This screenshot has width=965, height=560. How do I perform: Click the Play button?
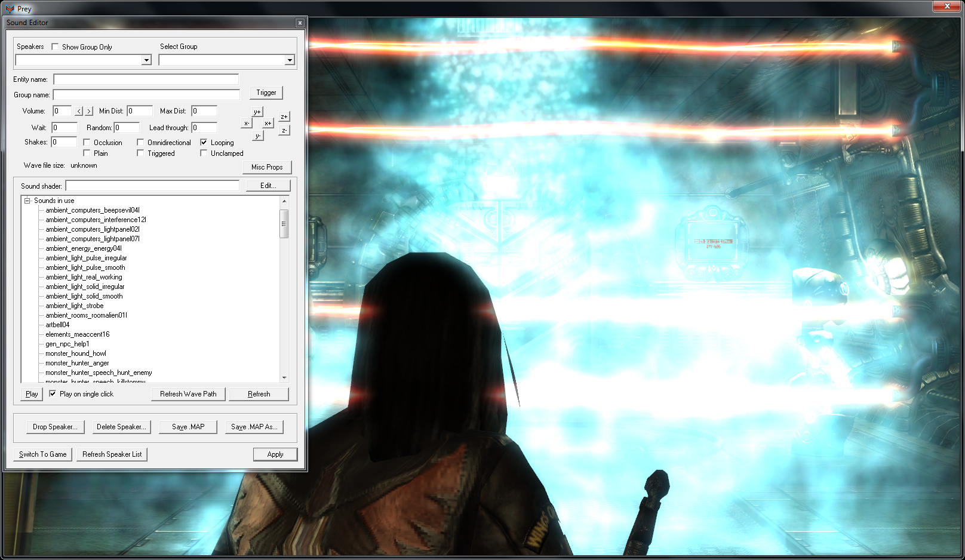[32, 394]
